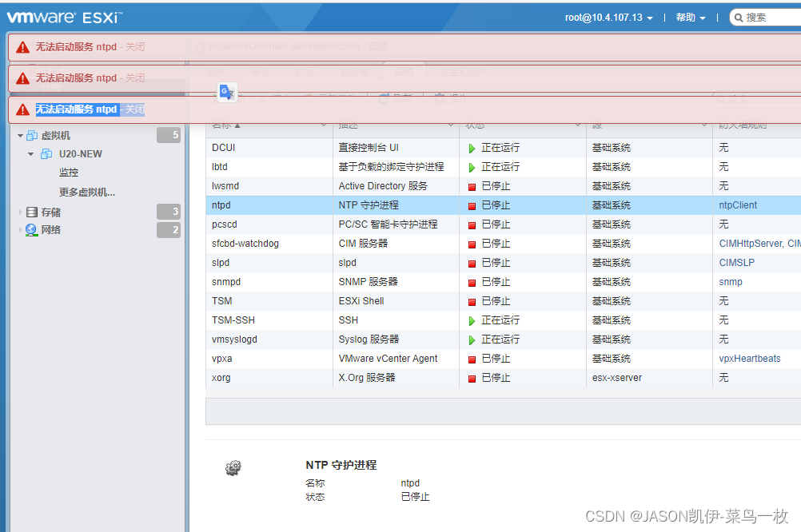Select U20-NEW virtual machine label

click(x=81, y=153)
